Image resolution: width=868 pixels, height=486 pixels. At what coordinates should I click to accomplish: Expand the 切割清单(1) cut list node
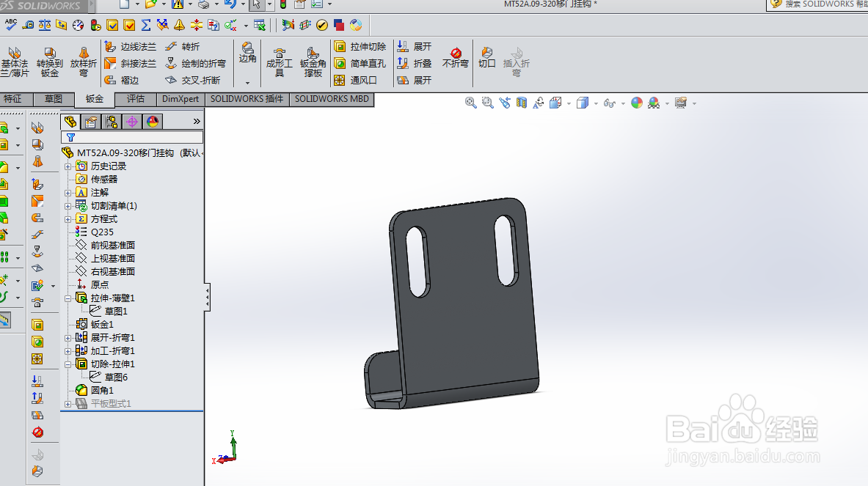pyautogui.click(x=68, y=206)
